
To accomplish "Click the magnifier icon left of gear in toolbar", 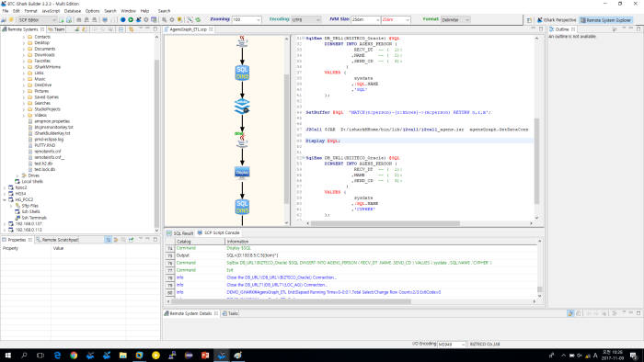I will [165, 19].
